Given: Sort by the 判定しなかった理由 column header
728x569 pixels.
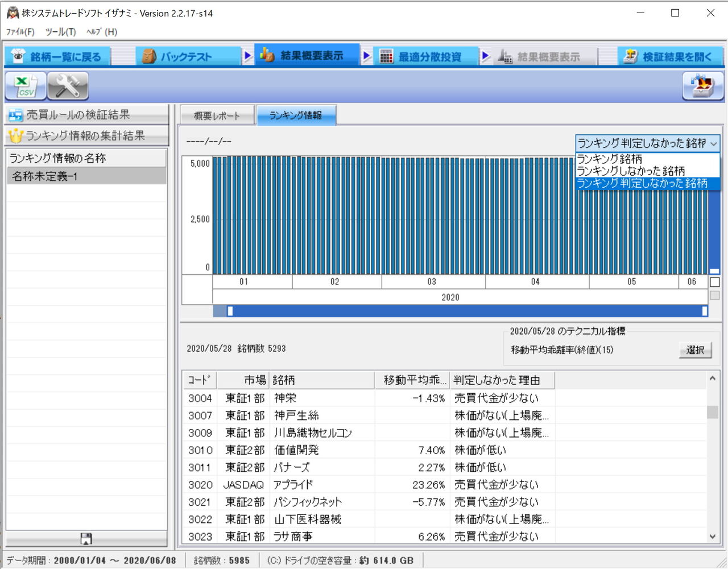Looking at the screenshot, I should pos(502,380).
